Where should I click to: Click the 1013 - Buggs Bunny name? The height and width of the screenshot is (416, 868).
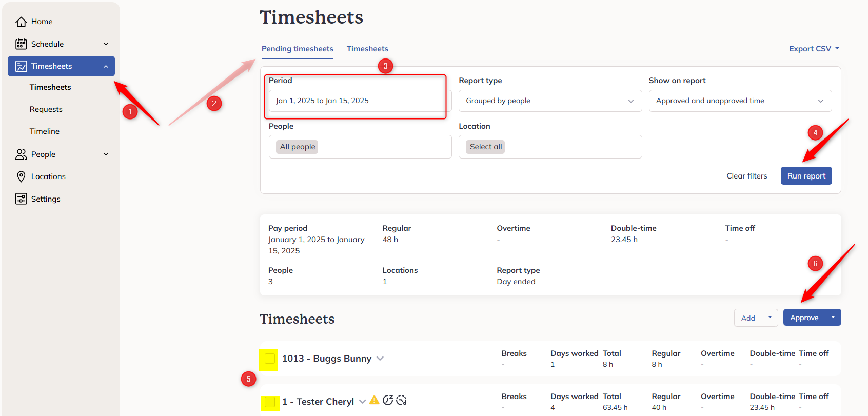327,359
